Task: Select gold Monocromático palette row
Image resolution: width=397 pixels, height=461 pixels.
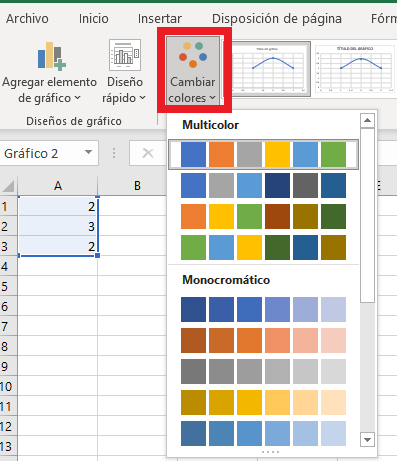Action: point(263,402)
